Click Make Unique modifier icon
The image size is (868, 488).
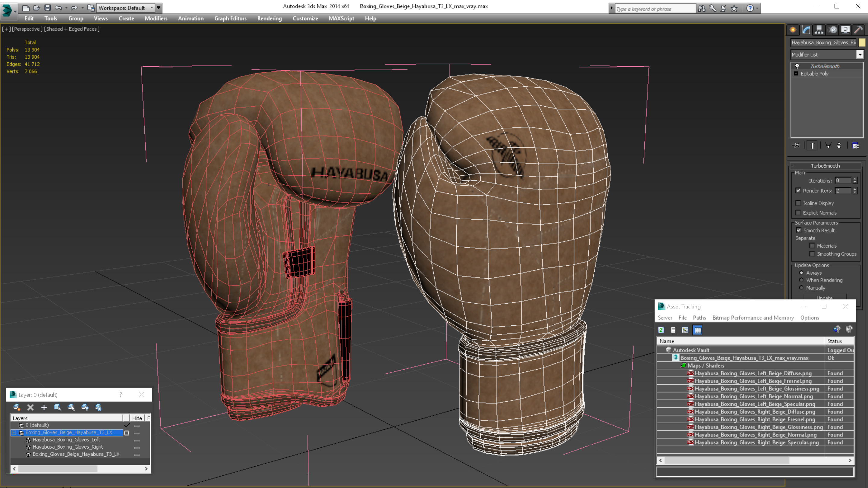click(x=828, y=145)
